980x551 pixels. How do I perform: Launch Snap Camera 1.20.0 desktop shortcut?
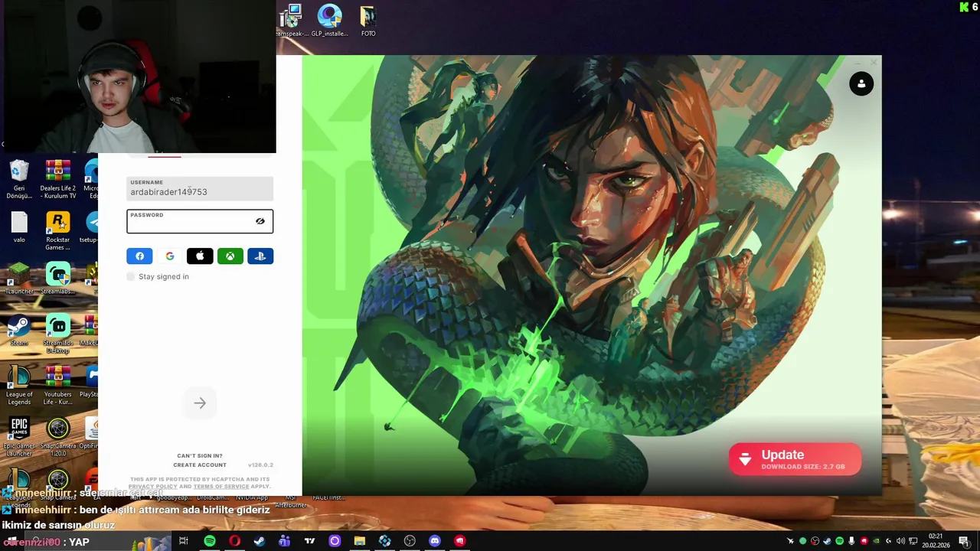tap(58, 437)
